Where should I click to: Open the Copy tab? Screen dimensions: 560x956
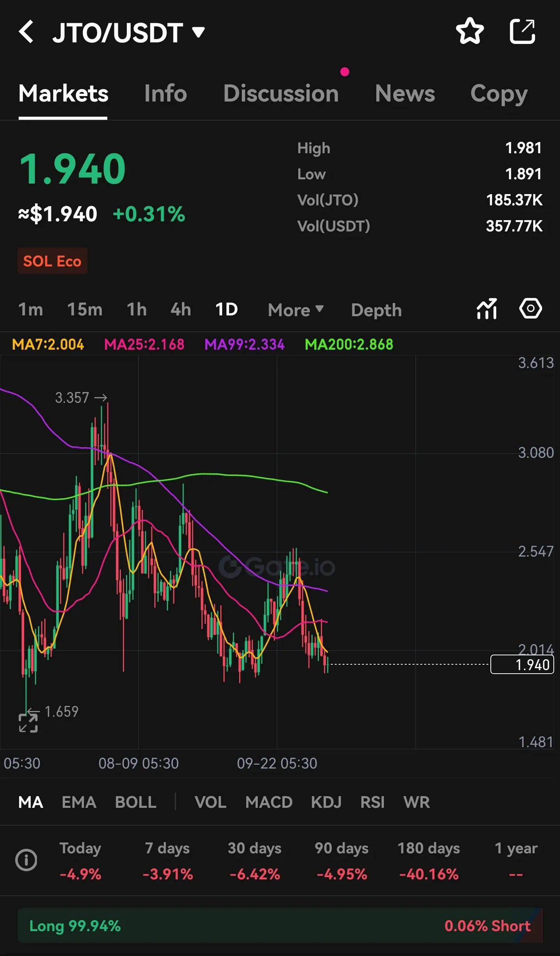(499, 94)
